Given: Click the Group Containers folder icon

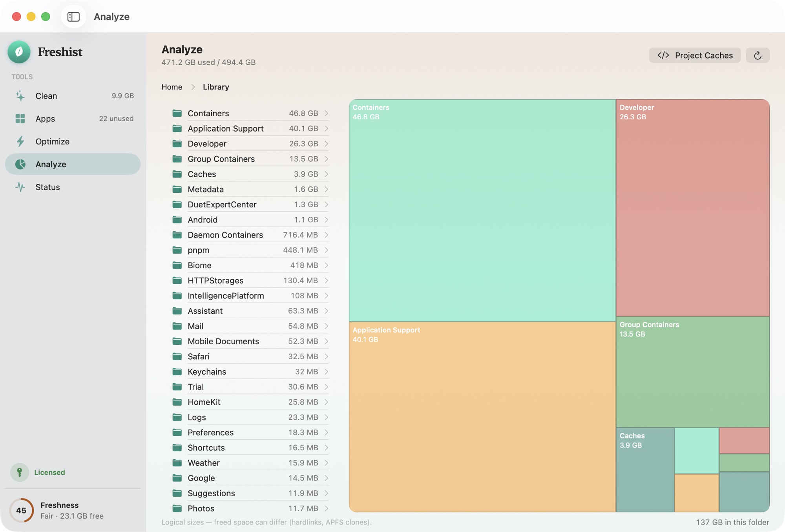Looking at the screenshot, I should click(x=177, y=159).
